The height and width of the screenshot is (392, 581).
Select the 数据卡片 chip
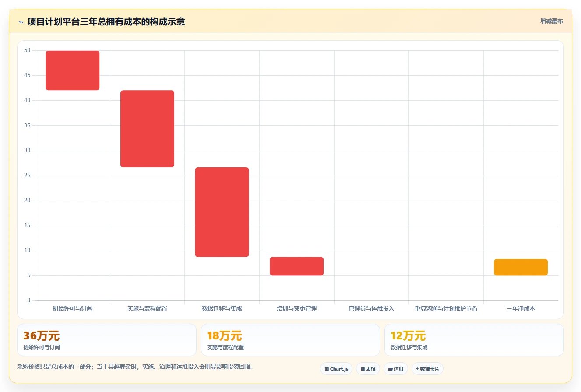coord(427,369)
